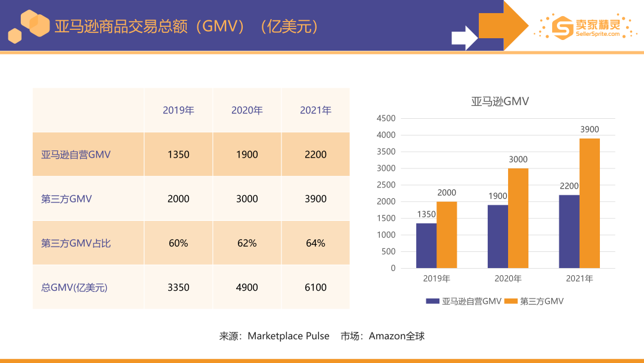Click the purple 亚马逊自营GMV legend swatch
The height and width of the screenshot is (363, 644).
432,302
